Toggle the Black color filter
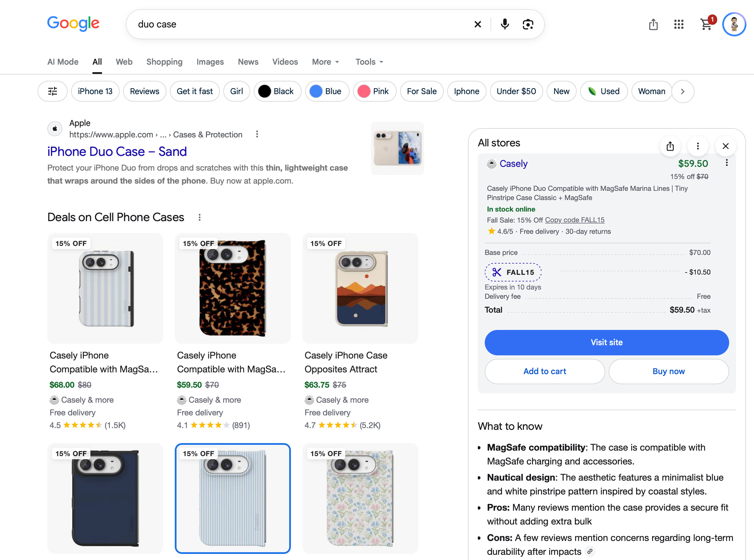Viewport: 754px width, 560px height. click(277, 91)
